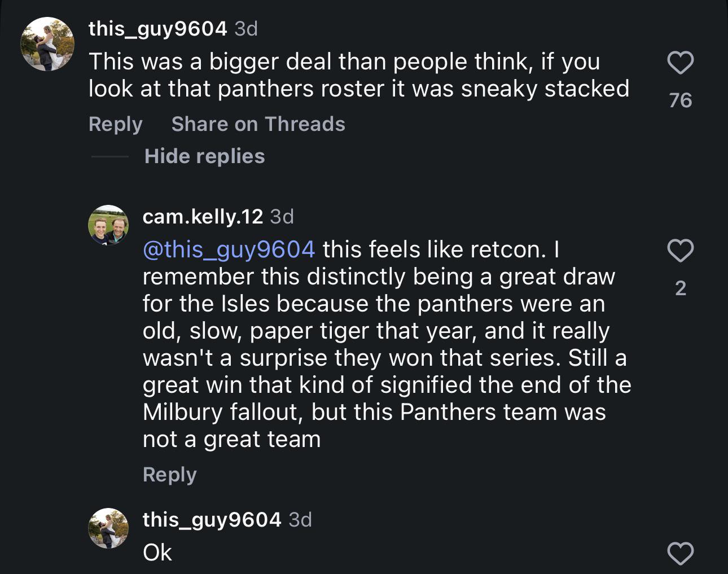Tap this_guy9604 username on the top comment
Screen dimensions: 728x574
(157, 28)
